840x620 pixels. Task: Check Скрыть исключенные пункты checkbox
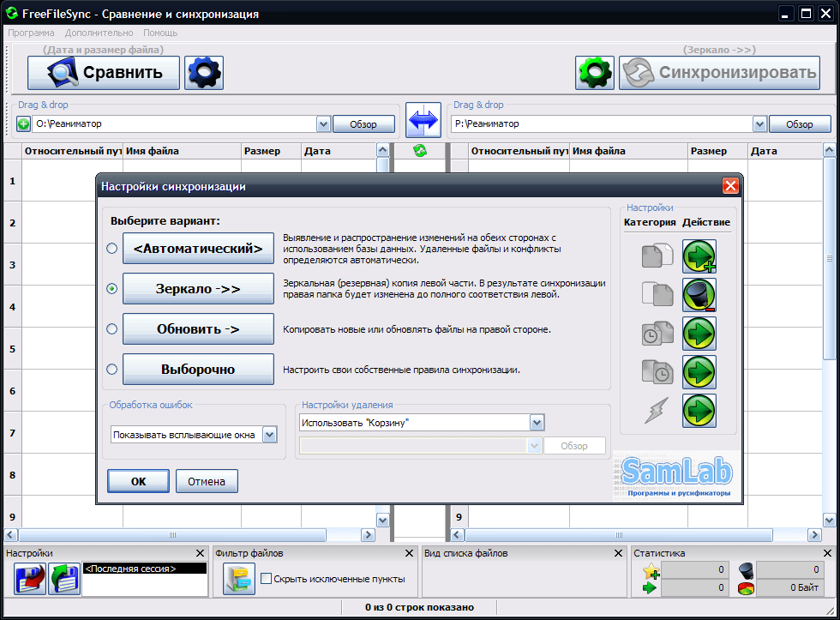266,579
